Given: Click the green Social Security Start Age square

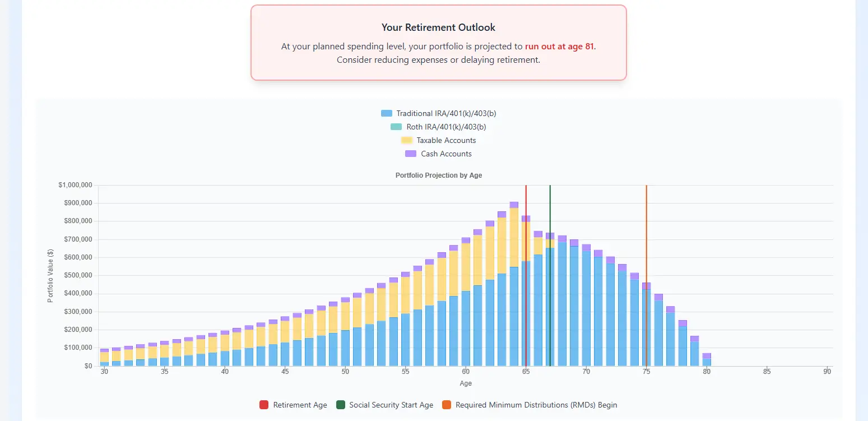Looking at the screenshot, I should [x=340, y=405].
